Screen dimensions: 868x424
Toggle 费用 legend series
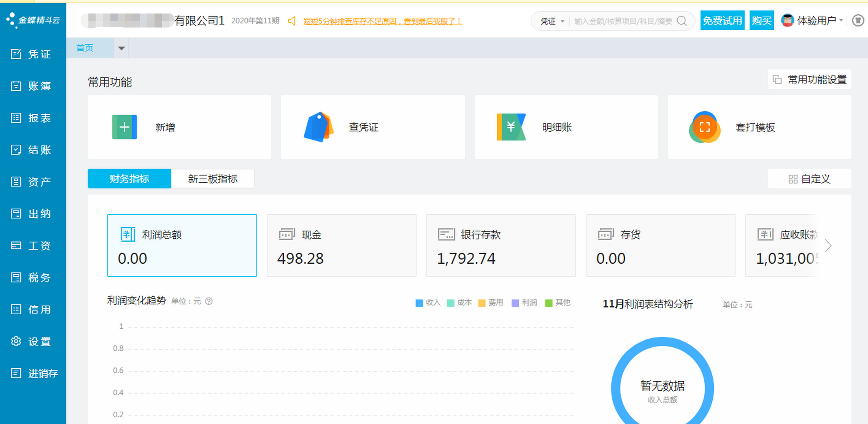click(490, 303)
